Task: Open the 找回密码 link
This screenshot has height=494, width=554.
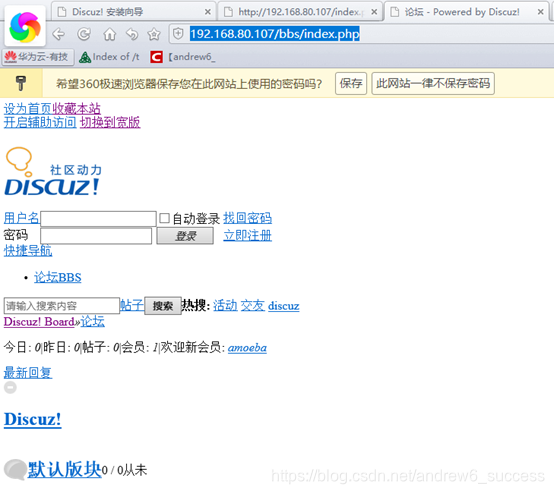Action: tap(247, 218)
